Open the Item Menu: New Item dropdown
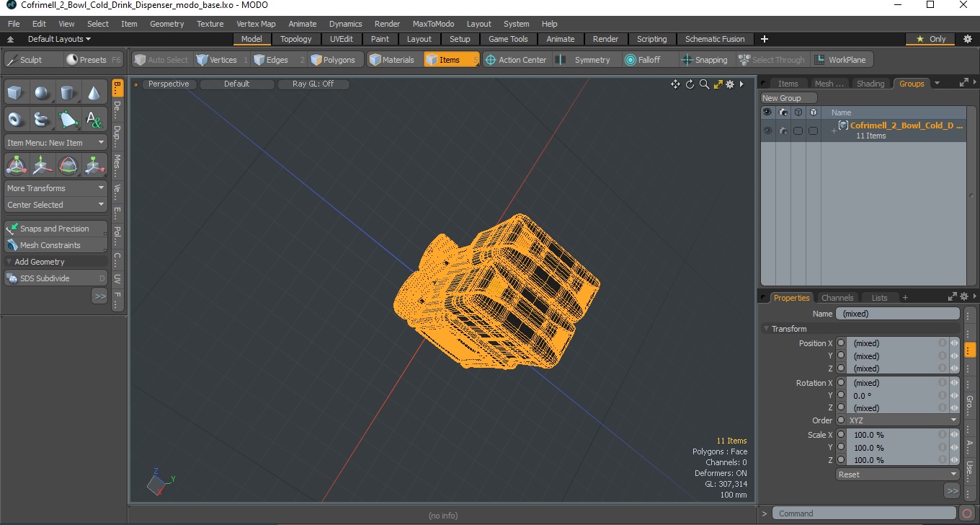980x525 pixels. coord(55,143)
